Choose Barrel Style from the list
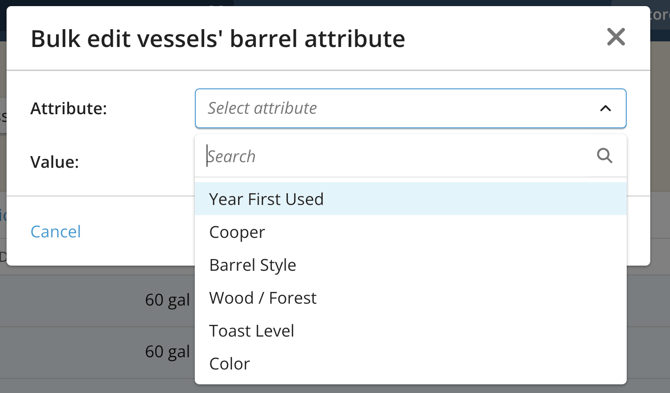The width and height of the screenshot is (670, 393). (411, 265)
